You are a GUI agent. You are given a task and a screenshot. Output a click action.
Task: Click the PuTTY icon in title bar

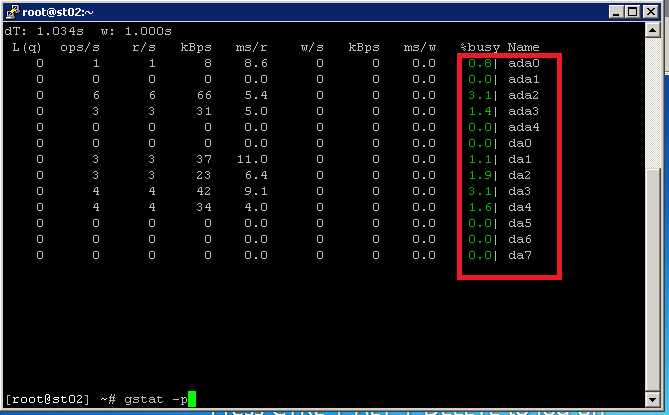12,12
